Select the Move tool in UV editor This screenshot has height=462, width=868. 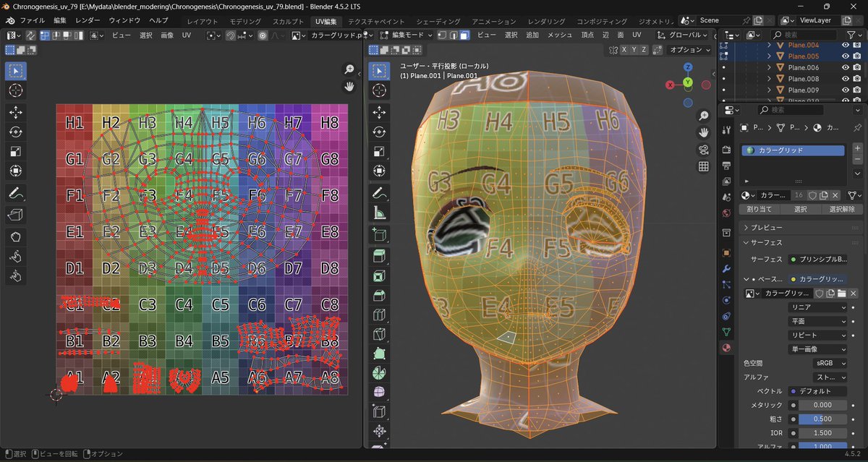(x=16, y=112)
